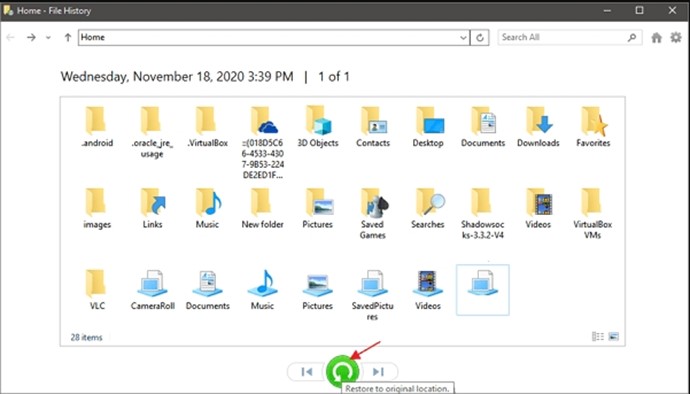Select the Desktop folder
The image size is (690, 394).
point(428,126)
